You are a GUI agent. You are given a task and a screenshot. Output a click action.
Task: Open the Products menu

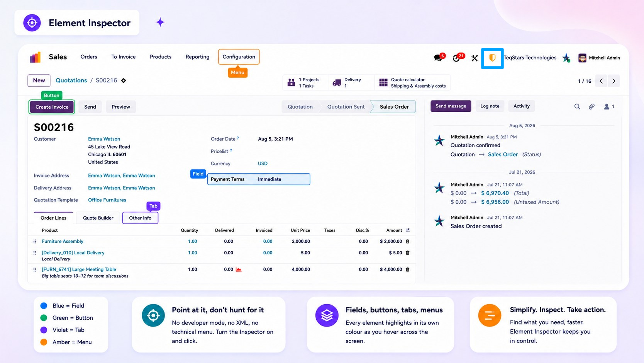pyautogui.click(x=161, y=57)
